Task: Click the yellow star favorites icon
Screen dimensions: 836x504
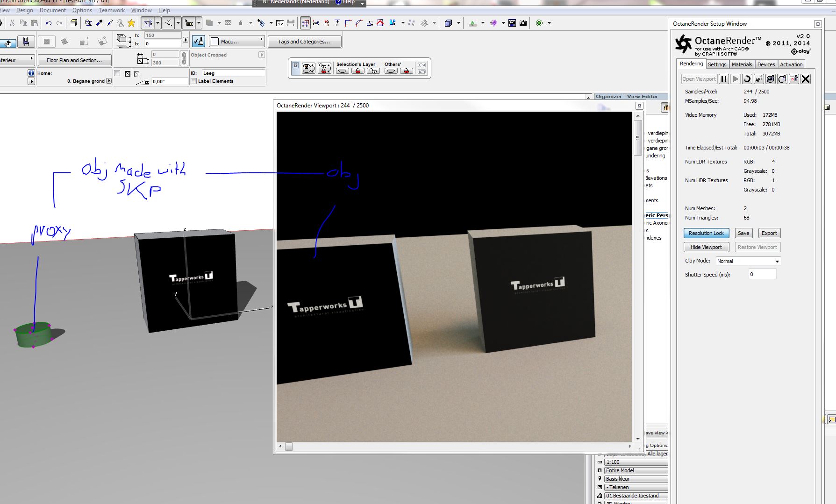Action: 131,23
